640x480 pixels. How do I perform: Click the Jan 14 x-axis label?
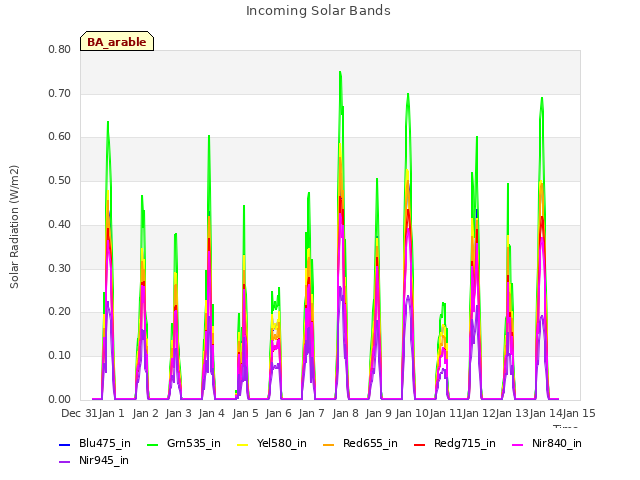point(546,413)
